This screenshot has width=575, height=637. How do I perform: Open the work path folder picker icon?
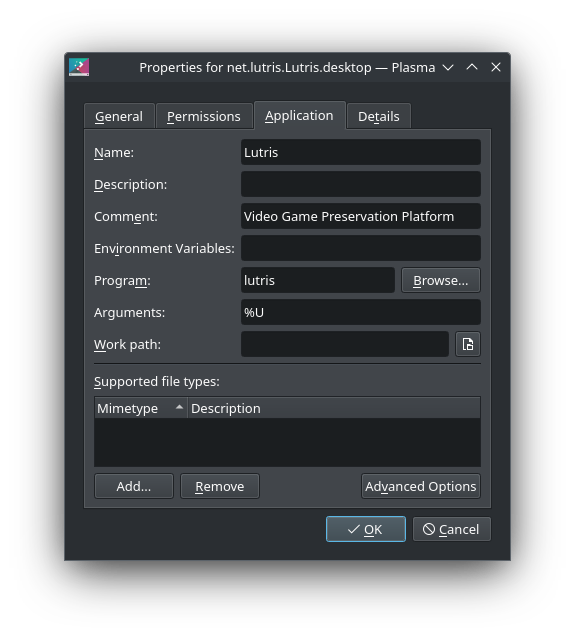(468, 344)
